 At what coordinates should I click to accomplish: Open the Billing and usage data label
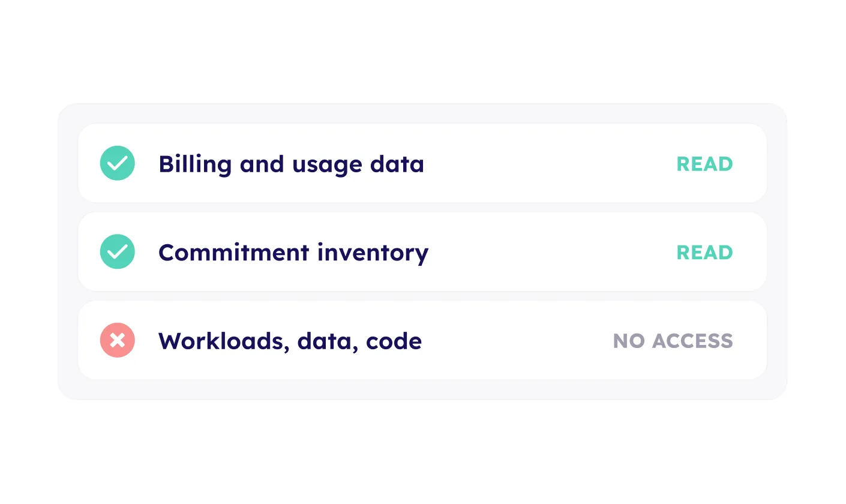coord(291,164)
